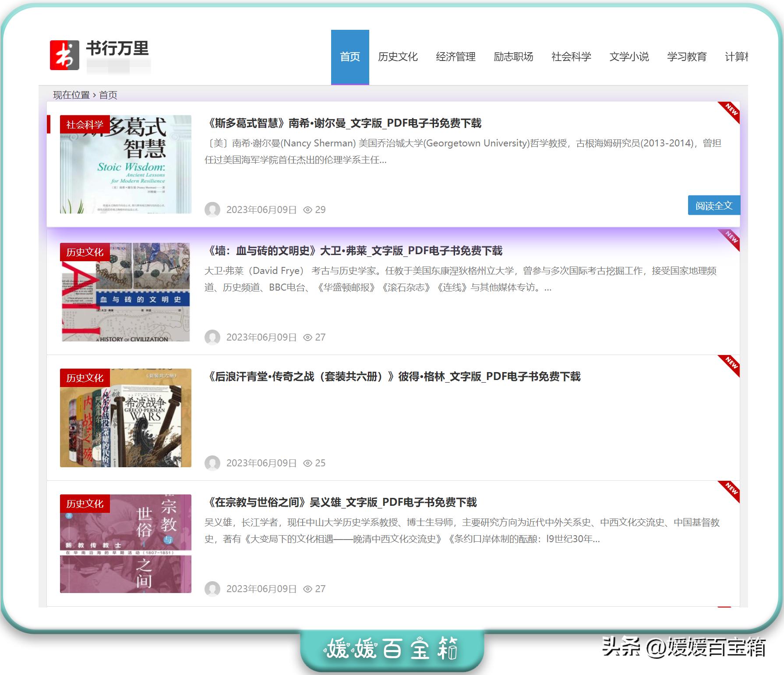
Task: Open the 经济管理 navigation category
Action: (456, 56)
